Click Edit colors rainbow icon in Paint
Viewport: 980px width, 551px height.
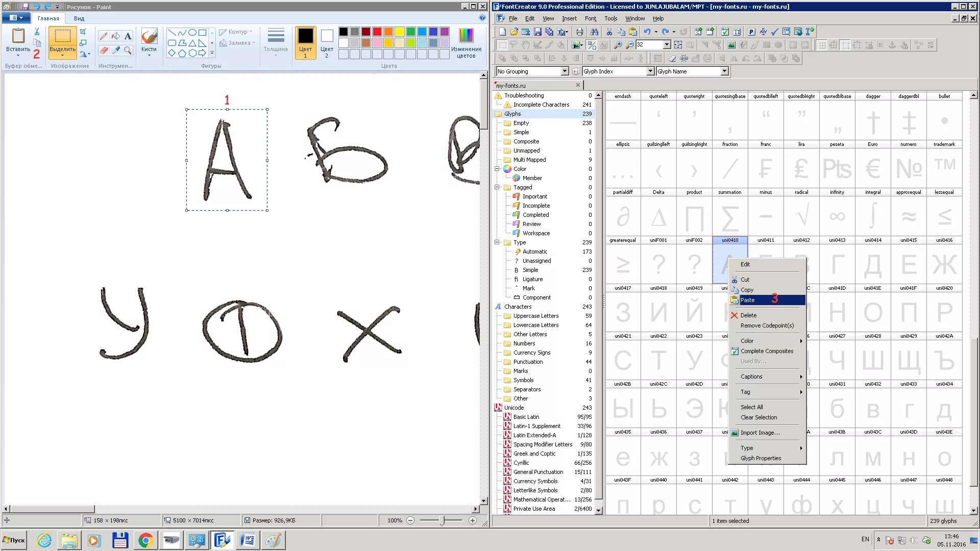tap(466, 44)
